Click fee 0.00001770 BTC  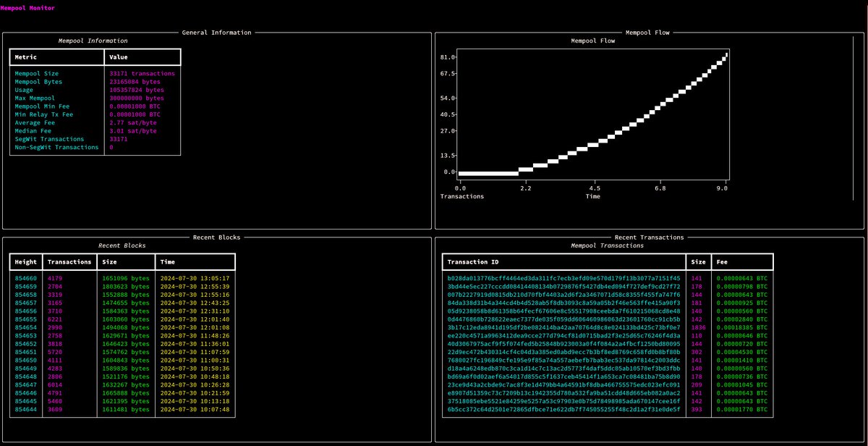(741, 410)
